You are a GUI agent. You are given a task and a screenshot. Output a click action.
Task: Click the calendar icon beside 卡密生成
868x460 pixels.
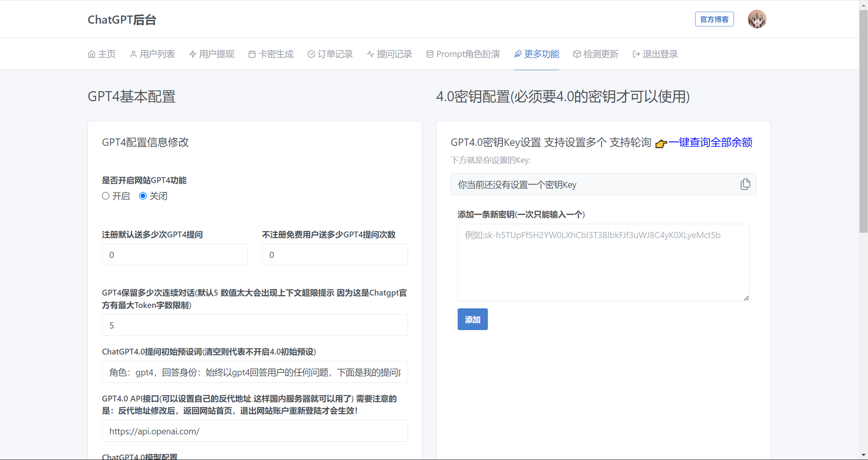point(252,54)
